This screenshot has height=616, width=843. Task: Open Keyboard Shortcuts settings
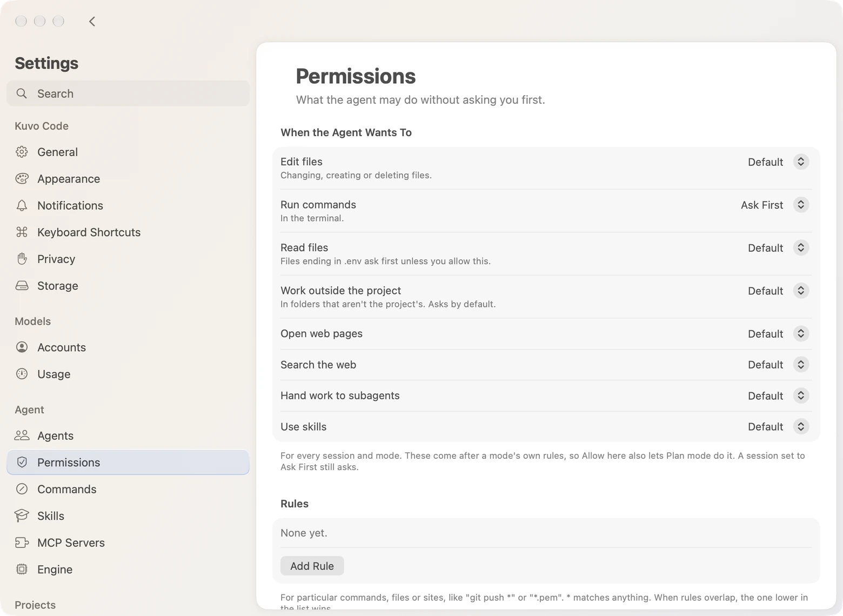(x=128, y=232)
